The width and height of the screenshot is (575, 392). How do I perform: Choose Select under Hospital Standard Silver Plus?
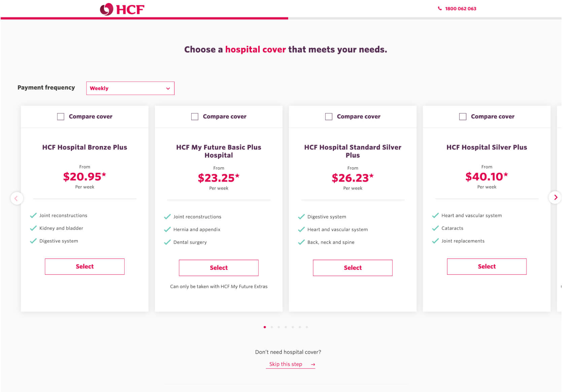pyautogui.click(x=352, y=268)
